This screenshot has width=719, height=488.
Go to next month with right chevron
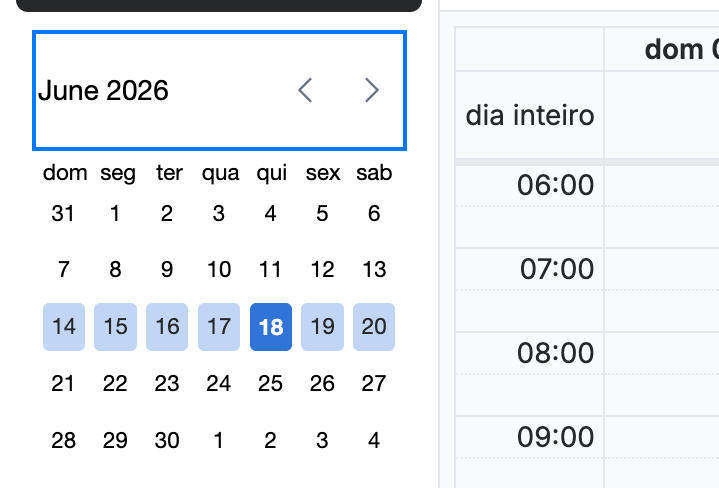371,90
